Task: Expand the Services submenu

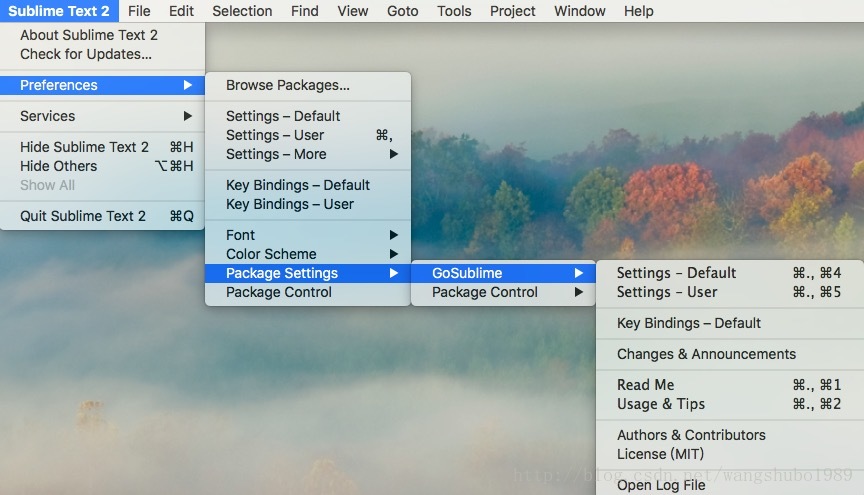Action: pyautogui.click(x=102, y=116)
